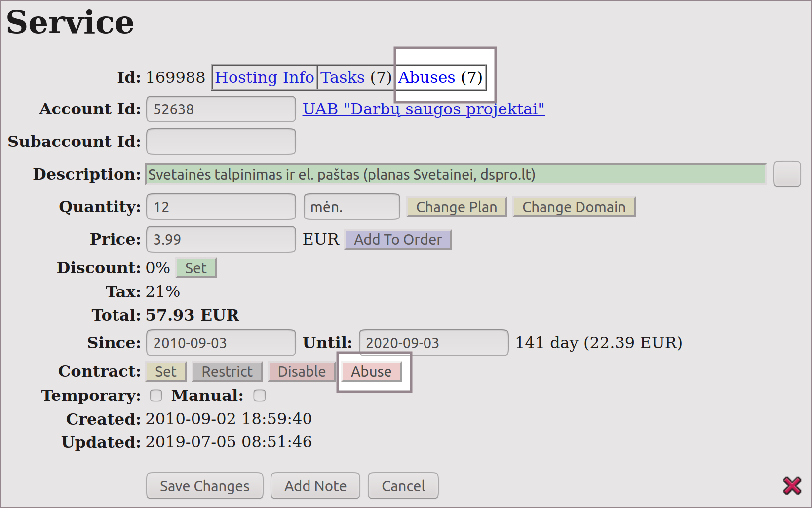This screenshot has width=812, height=508.
Task: Open UAB "Darbų saugos projektai" account link
Action: (x=423, y=109)
